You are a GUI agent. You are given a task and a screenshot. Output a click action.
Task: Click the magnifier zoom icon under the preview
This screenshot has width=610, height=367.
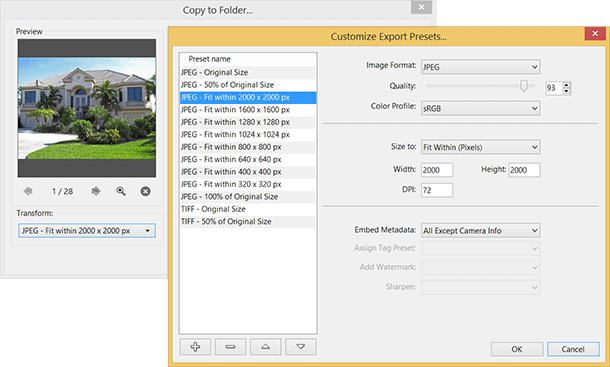point(121,191)
